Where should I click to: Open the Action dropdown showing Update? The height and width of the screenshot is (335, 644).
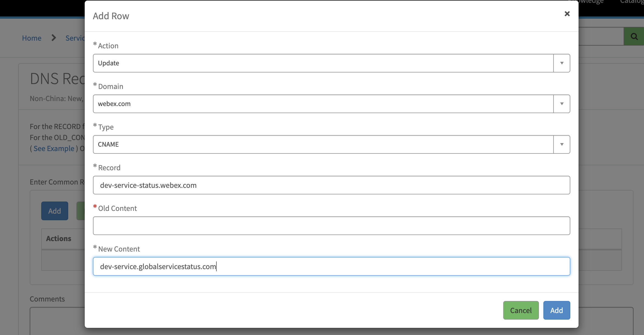click(x=331, y=63)
